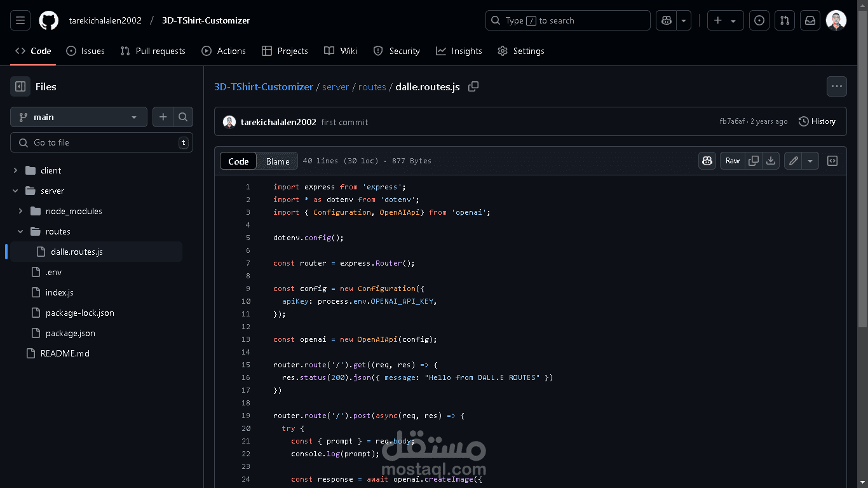
Task: Click the search bar field
Action: (568, 20)
